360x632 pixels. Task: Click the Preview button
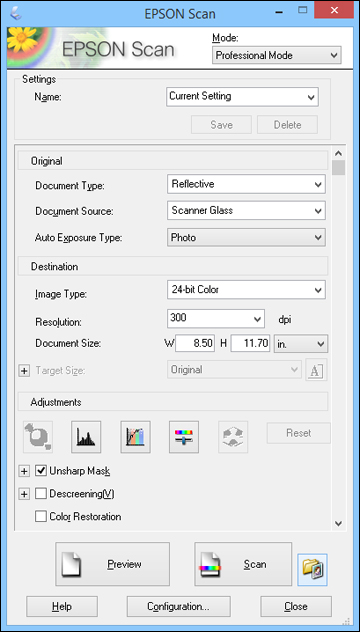coord(112,564)
